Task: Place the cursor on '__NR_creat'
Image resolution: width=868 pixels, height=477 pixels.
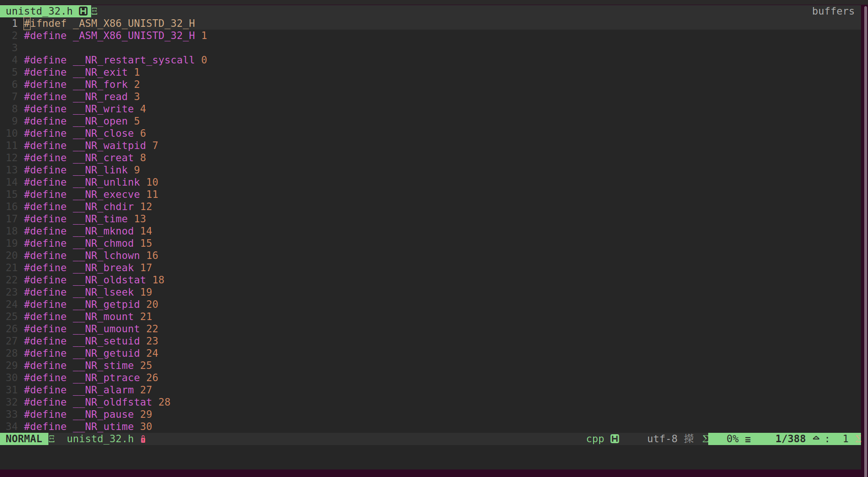Action: [x=103, y=158]
